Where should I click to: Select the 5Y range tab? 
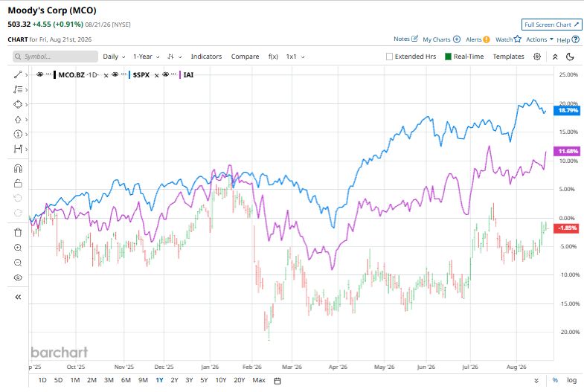tap(204, 380)
